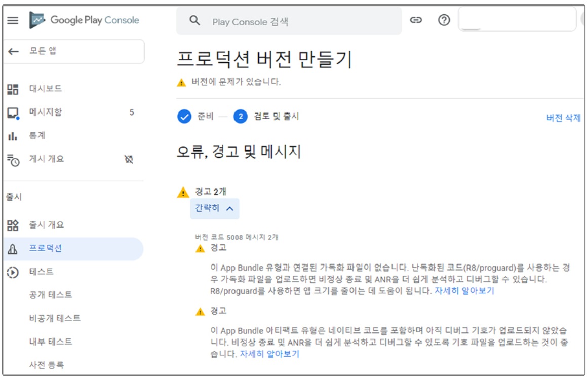The image size is (588, 378).
Task: Click the 버전 코드 5008 메시지 2개 text
Action: pos(237,237)
